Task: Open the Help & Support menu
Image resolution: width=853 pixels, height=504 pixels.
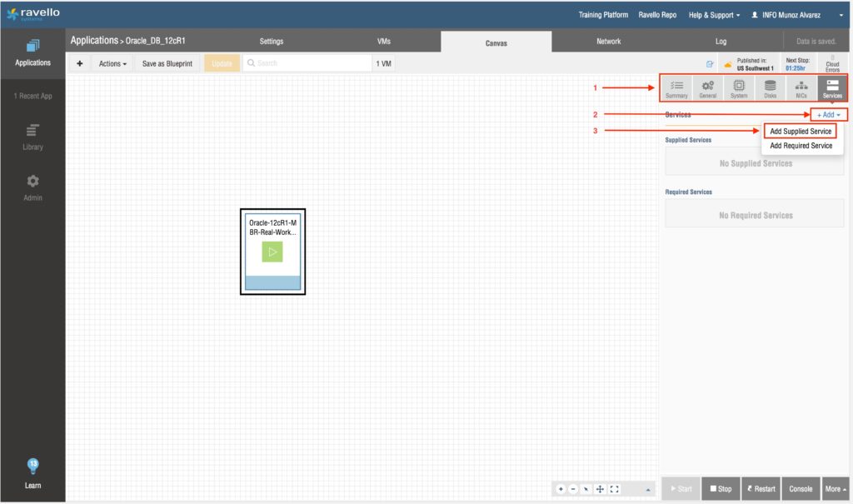Action: (714, 15)
